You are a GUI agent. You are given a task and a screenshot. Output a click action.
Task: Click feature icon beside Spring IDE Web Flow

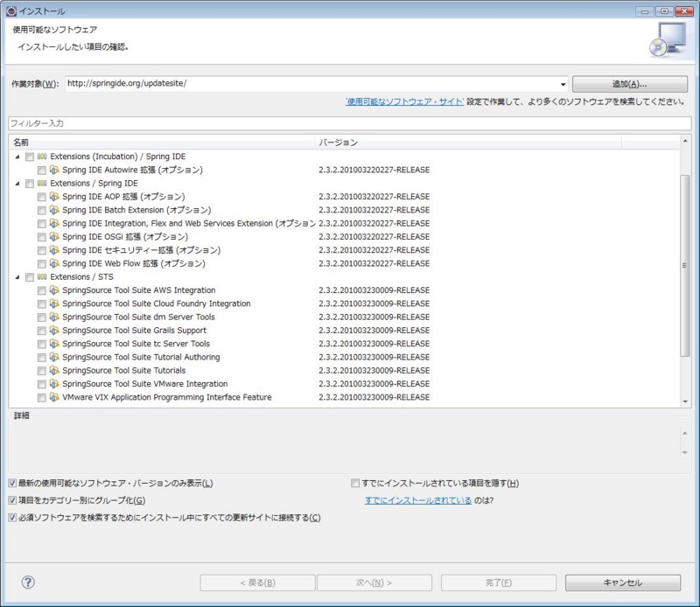pos(54,263)
